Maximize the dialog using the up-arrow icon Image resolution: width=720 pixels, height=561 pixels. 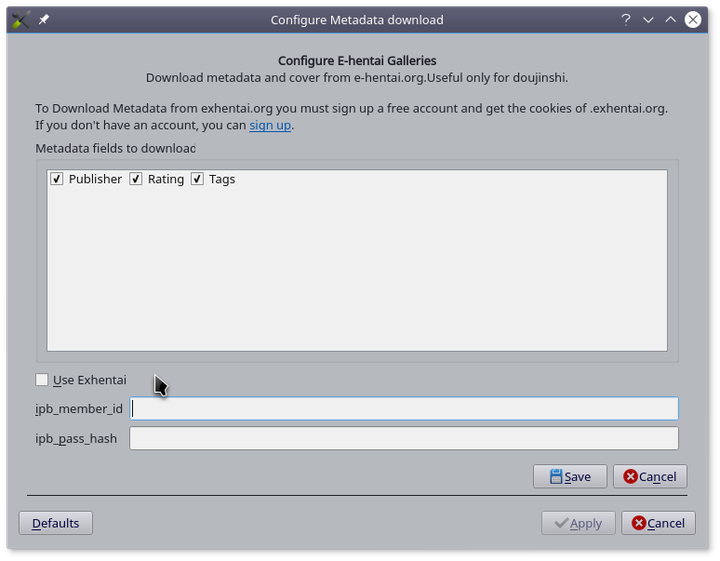[670, 19]
